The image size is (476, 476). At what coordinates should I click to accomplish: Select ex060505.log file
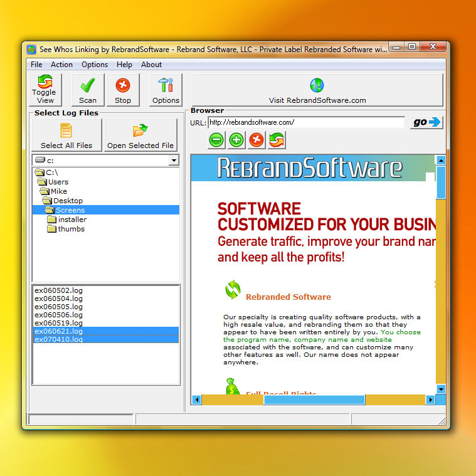click(x=58, y=307)
